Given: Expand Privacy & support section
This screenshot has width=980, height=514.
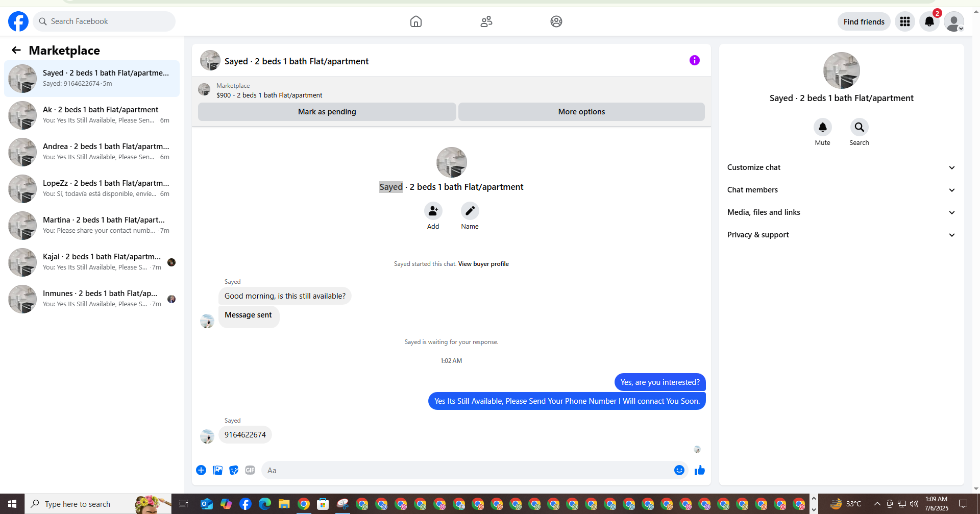Looking at the screenshot, I should (841, 235).
